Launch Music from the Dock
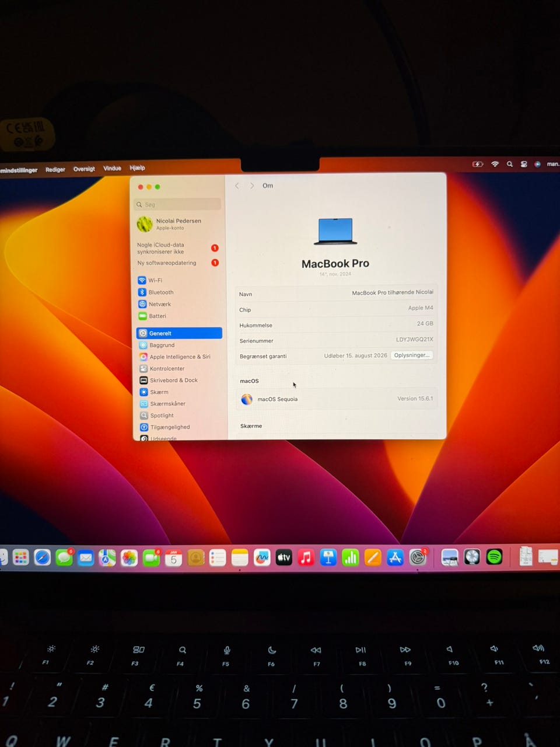The height and width of the screenshot is (747, 560). (x=306, y=558)
